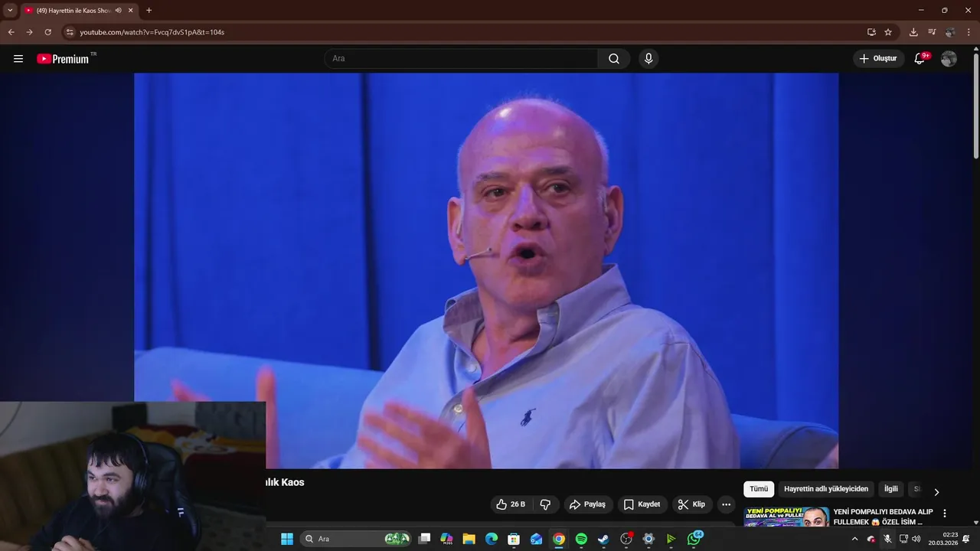
Task: Go forward in browser history
Action: 29,32
